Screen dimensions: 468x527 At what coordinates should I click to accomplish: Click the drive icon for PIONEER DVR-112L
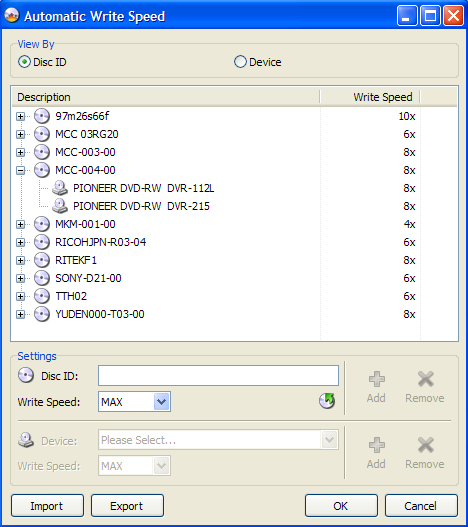[x=60, y=188]
